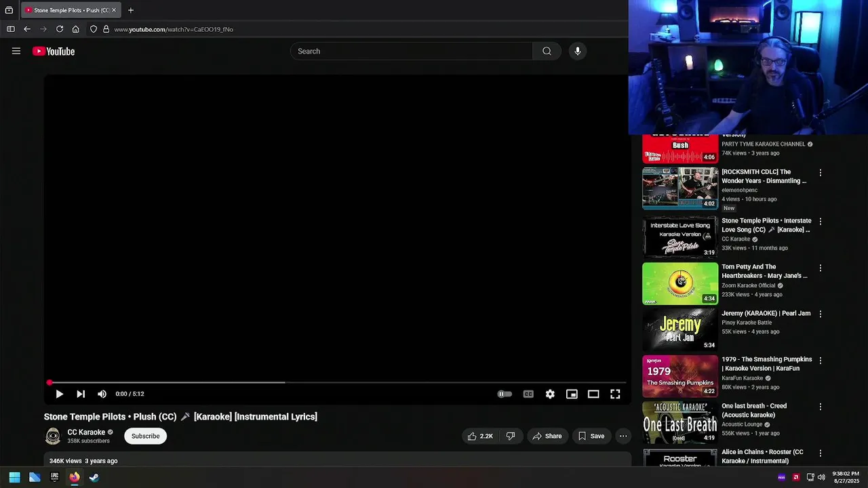868x488 pixels.
Task: Open Alice in Chains Rooster video title
Action: point(762,456)
